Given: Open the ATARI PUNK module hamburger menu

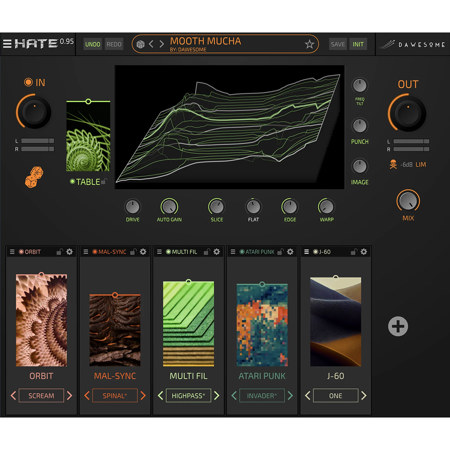Looking at the screenshot, I should point(233,252).
